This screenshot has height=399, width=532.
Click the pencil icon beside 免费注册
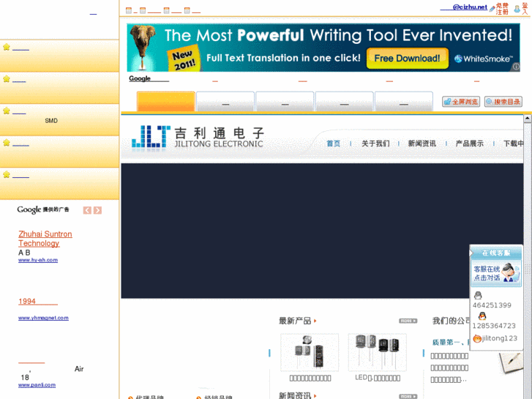coord(492,9)
